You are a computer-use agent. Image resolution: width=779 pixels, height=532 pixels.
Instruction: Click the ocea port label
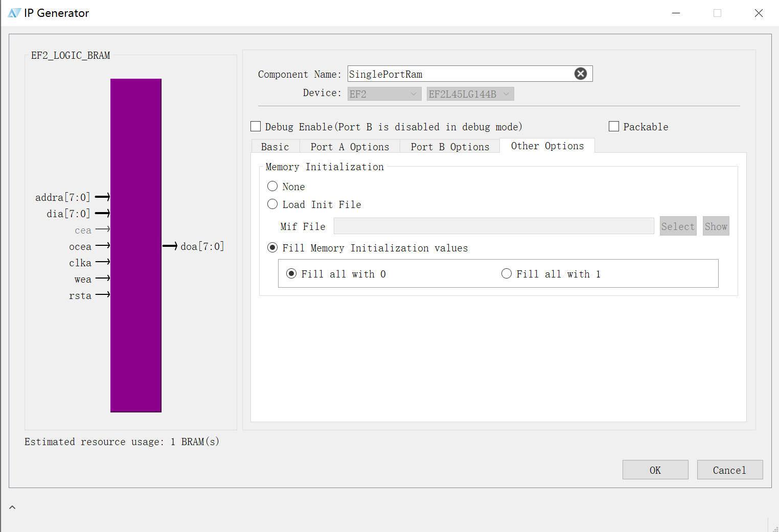coord(80,246)
